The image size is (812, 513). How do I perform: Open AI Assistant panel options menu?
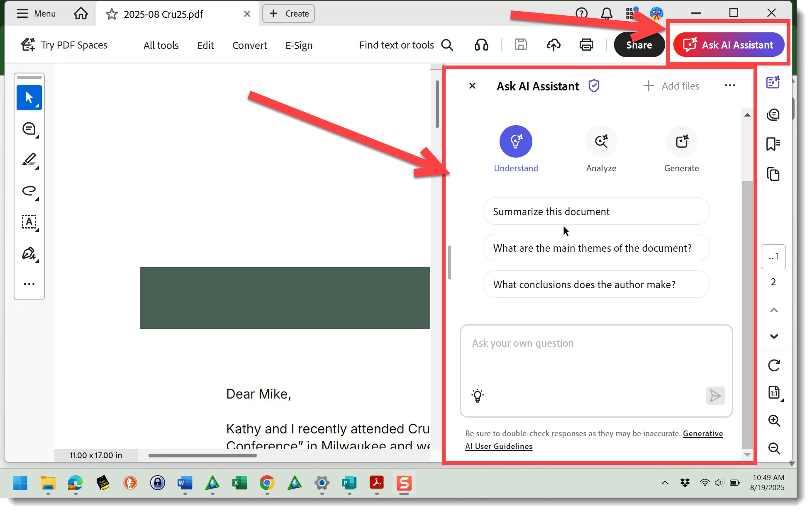tap(729, 85)
